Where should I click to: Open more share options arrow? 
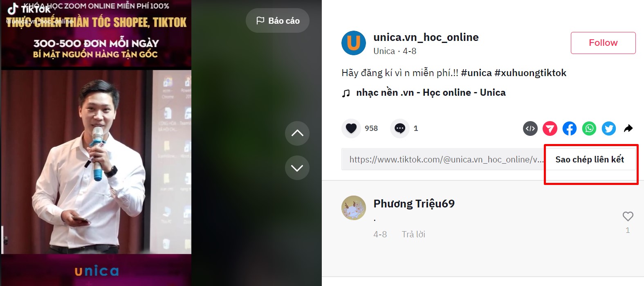[x=628, y=128]
